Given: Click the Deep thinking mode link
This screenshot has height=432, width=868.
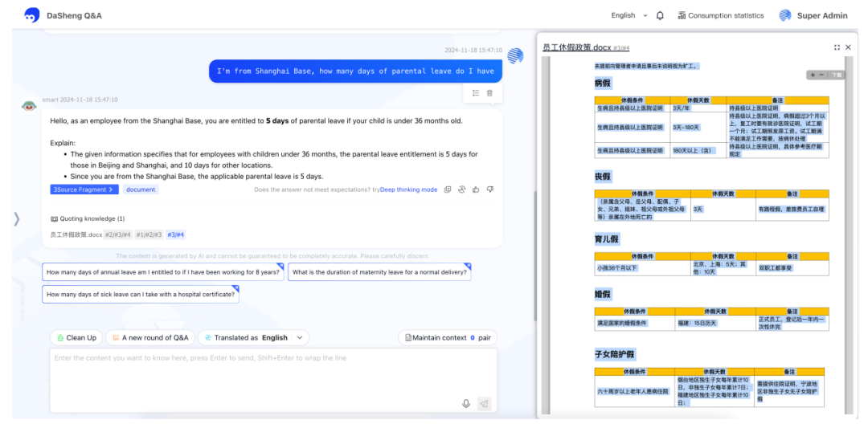Looking at the screenshot, I should pyautogui.click(x=408, y=190).
